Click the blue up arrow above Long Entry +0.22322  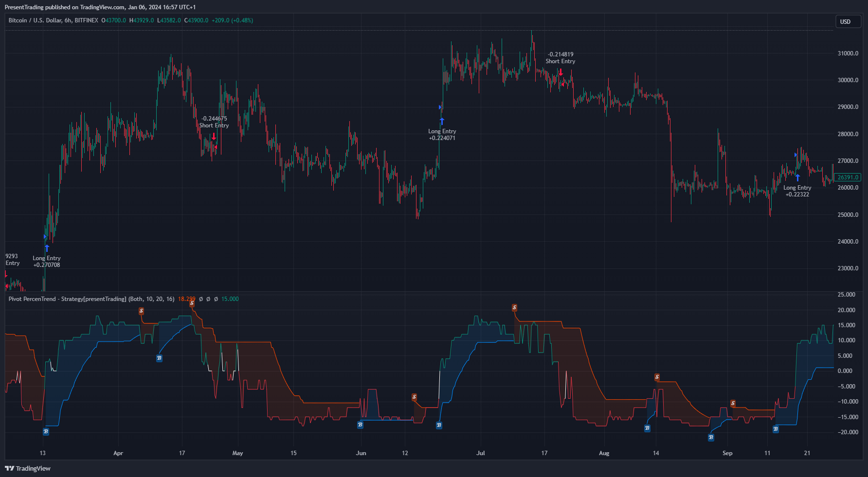click(797, 177)
